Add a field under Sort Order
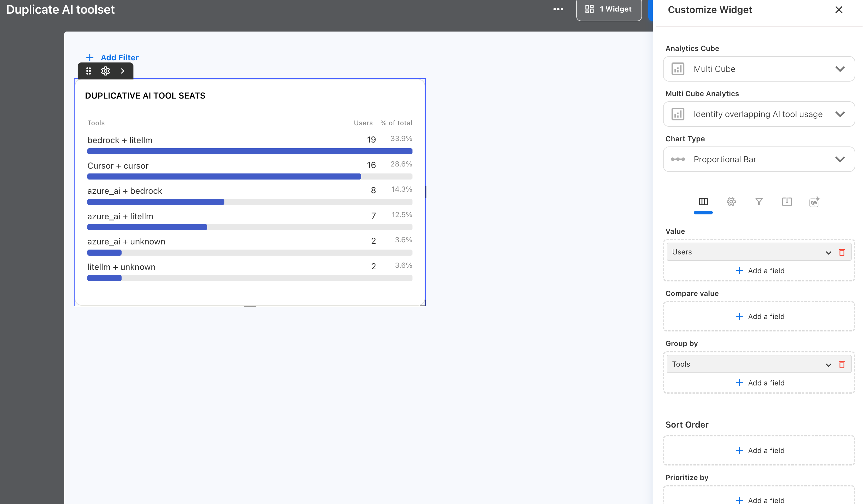865x504 pixels. coord(760,451)
